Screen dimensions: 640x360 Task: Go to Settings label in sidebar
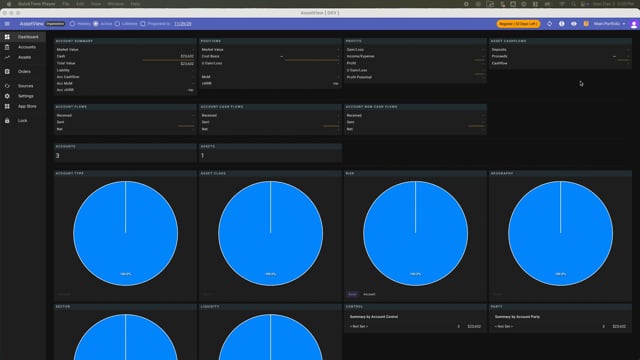(25, 96)
